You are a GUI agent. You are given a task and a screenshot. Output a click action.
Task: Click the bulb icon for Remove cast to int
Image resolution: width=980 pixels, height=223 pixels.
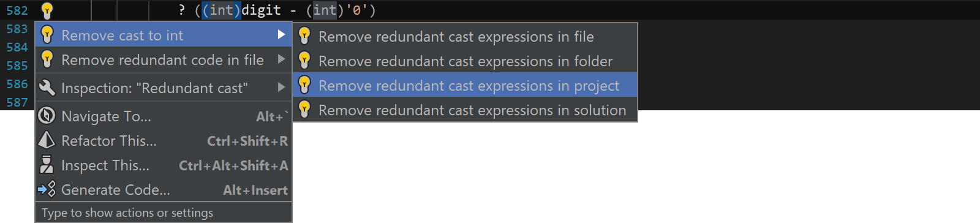point(47,36)
